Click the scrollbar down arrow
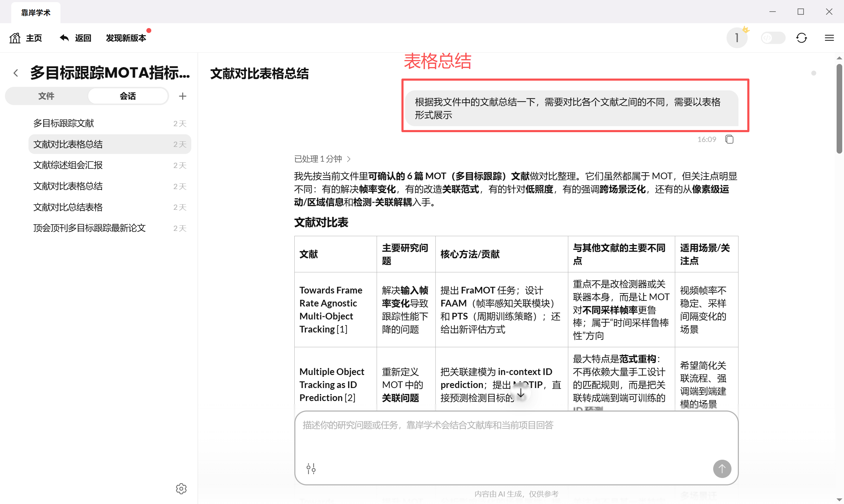 point(839,499)
